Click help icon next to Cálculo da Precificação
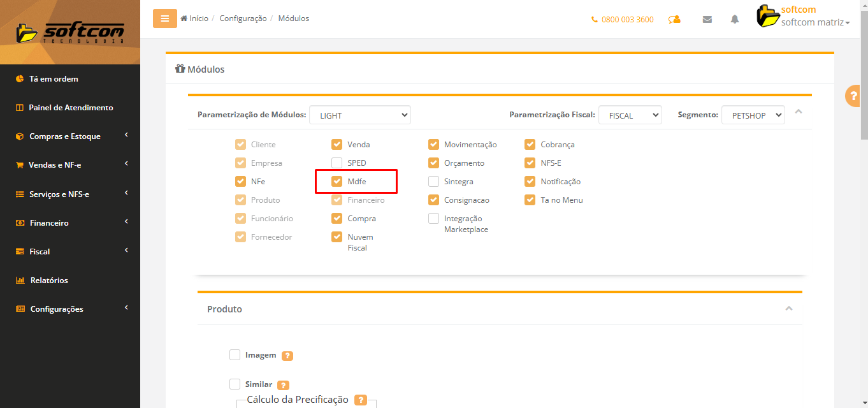Viewport: 868px width, 408px height. 361,400
